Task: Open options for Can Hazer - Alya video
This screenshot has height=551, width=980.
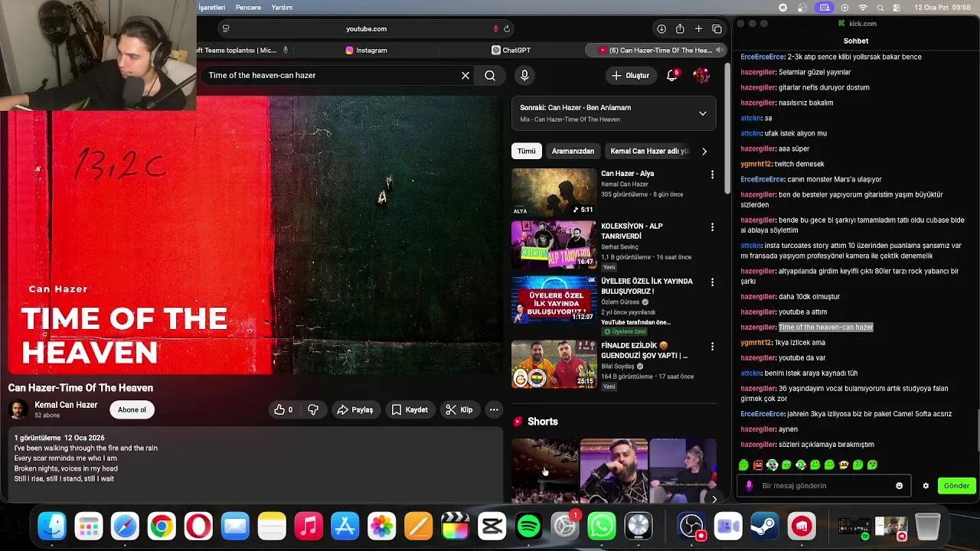Action: (712, 174)
